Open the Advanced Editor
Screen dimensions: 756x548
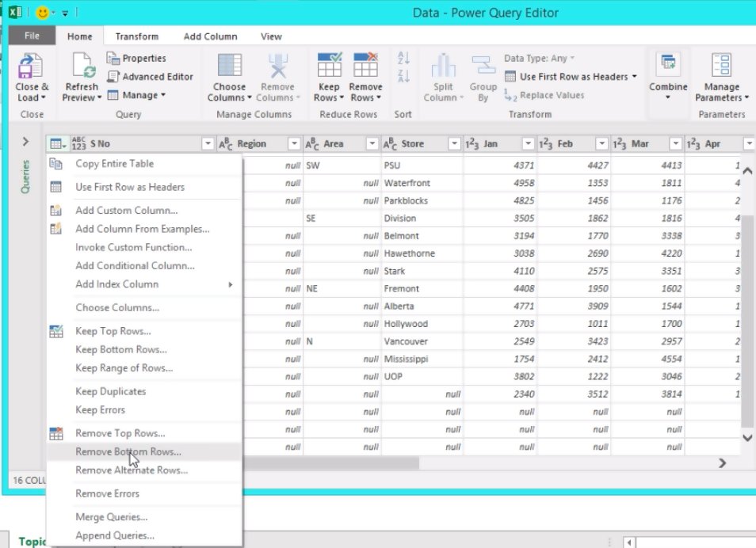[x=151, y=77]
